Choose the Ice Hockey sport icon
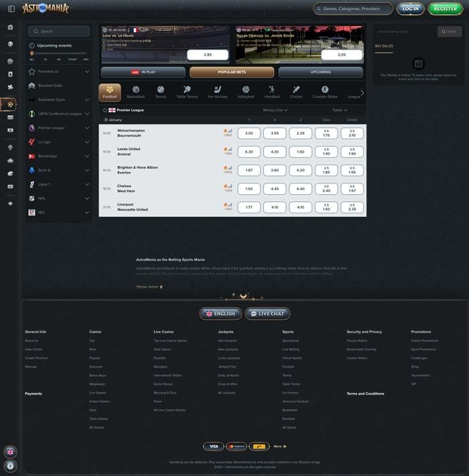The width and height of the screenshot is (469, 476). click(x=217, y=92)
